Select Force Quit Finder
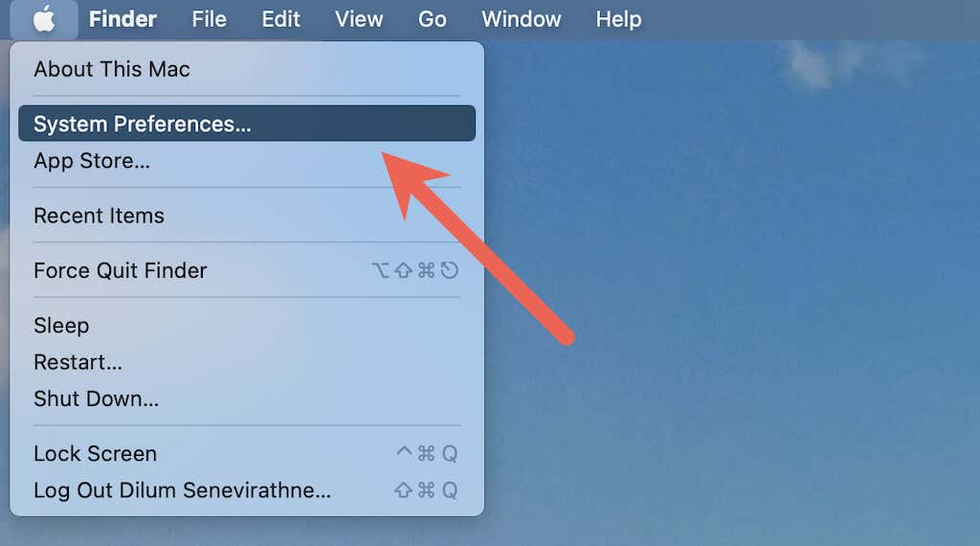Viewport: 980px width, 546px height. coord(247,270)
